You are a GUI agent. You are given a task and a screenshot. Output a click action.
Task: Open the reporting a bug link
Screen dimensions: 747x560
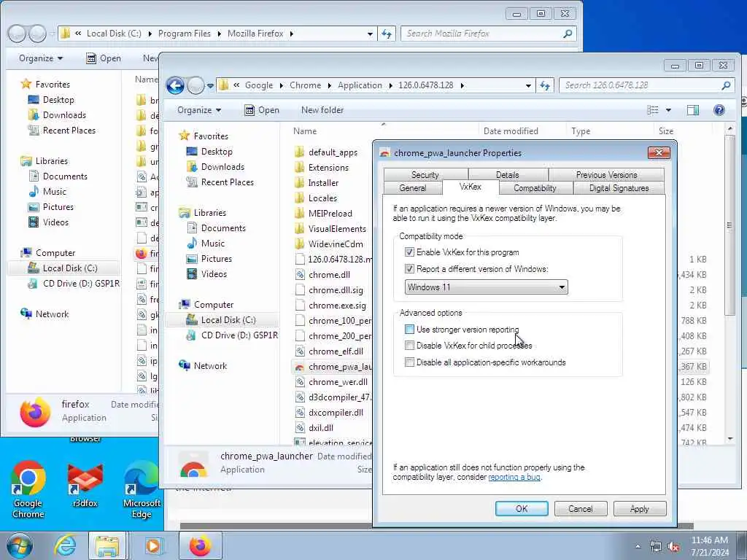(x=514, y=477)
